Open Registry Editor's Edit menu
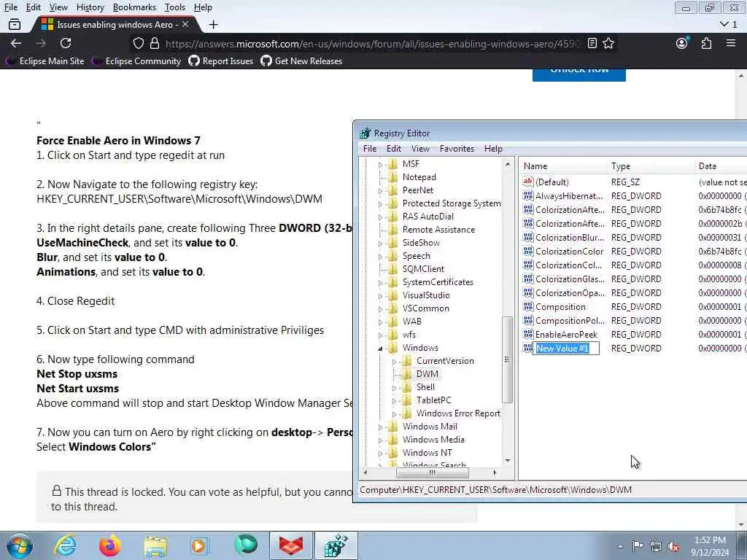747x560 pixels. (393, 149)
